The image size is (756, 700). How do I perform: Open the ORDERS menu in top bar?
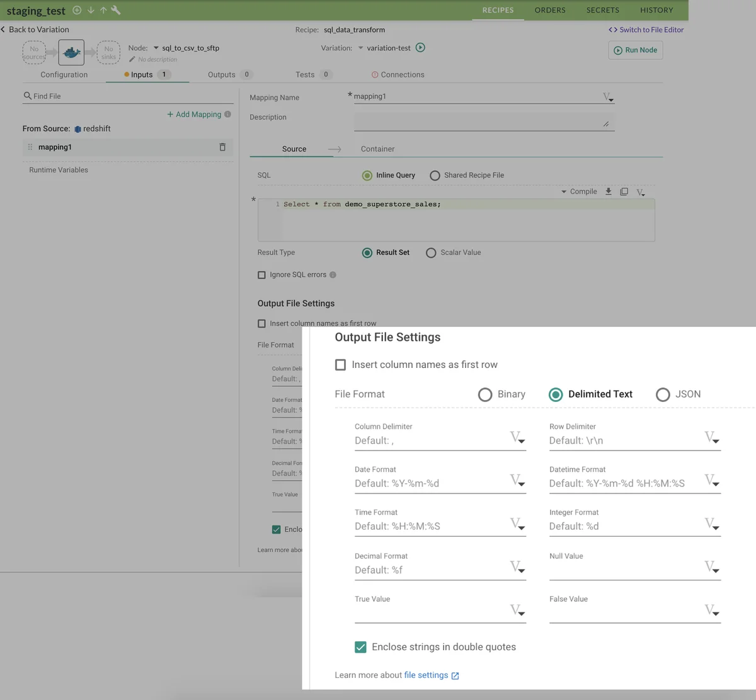[x=549, y=10]
